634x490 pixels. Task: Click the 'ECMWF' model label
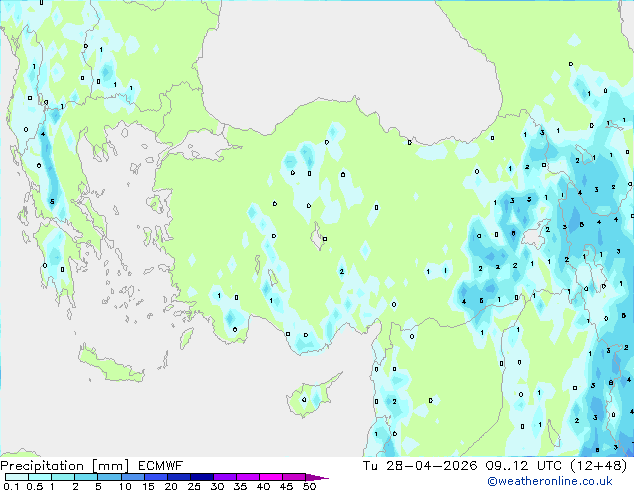tap(161, 466)
